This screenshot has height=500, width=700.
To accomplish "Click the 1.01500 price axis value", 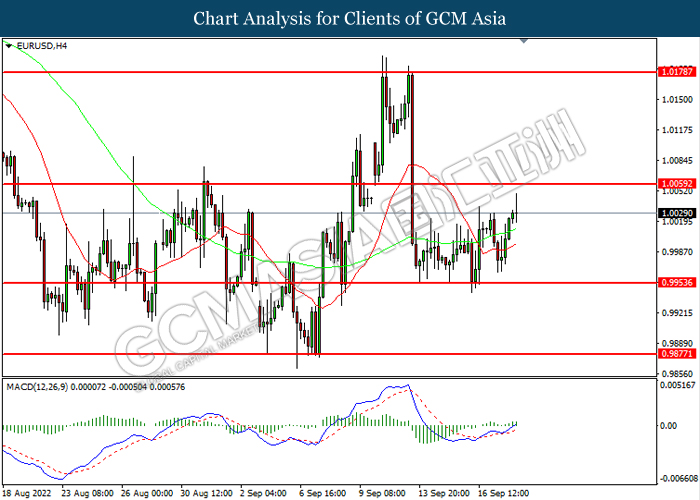I will (x=678, y=100).
